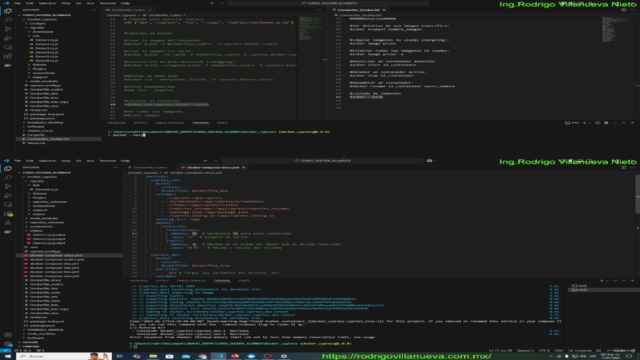Screen dimensions: 640x360
Task: Click Ln 17, Col 28 in the status bar
Action: click(500, 351)
